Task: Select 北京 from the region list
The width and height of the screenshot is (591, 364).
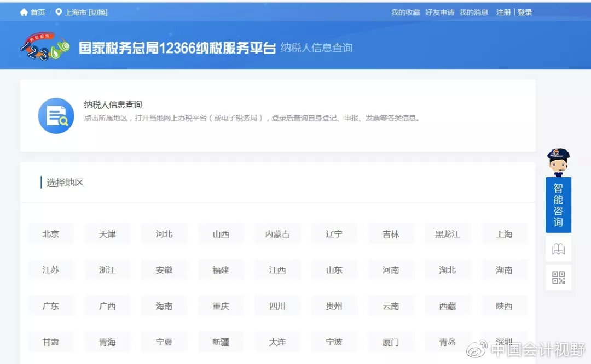Action: point(51,233)
